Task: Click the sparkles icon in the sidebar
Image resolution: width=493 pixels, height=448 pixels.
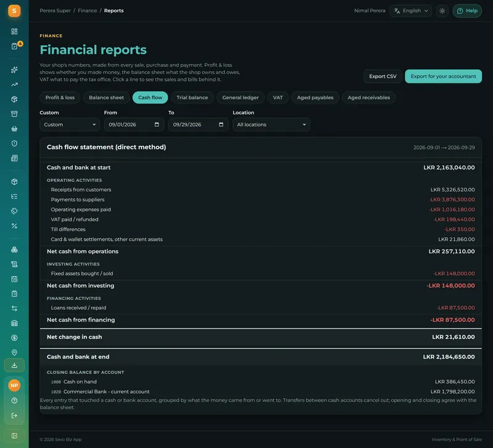Action: [14, 70]
